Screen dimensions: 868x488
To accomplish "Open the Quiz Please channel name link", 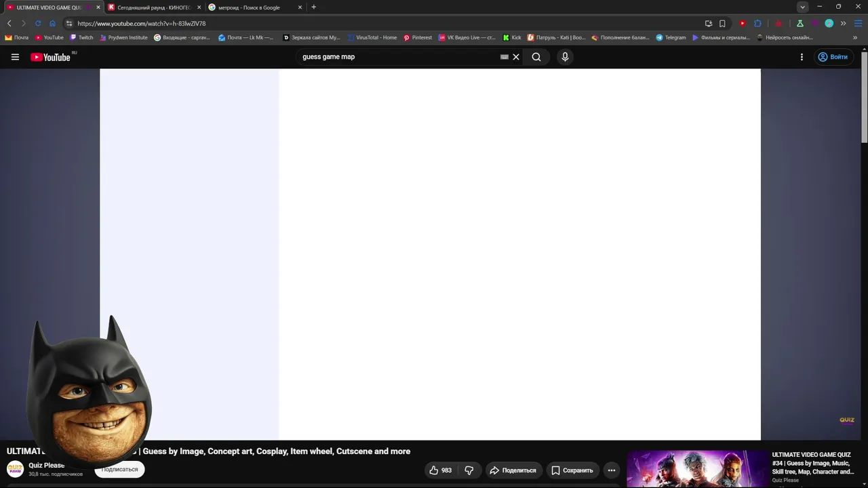I will (47, 466).
